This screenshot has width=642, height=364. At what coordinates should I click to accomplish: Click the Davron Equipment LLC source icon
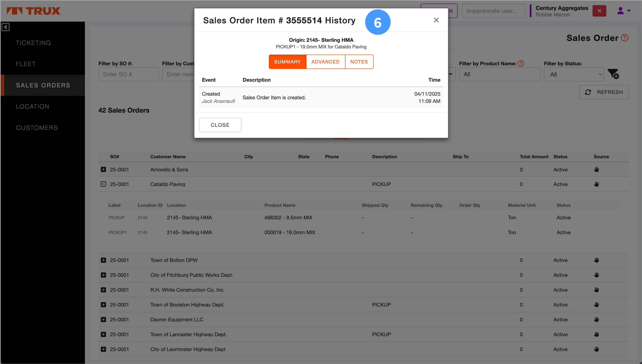tap(596, 320)
